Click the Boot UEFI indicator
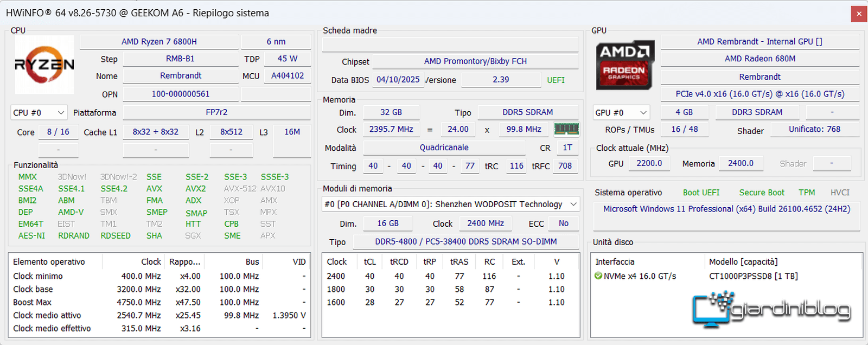 pyautogui.click(x=701, y=193)
